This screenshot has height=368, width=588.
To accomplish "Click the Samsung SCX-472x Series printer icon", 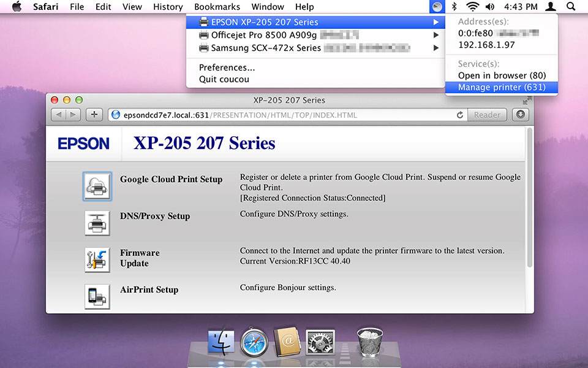I will [x=203, y=48].
